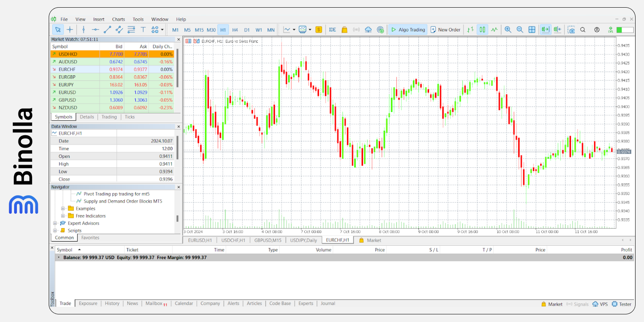Pick the Fibonacci retracement tool

pos(131,29)
